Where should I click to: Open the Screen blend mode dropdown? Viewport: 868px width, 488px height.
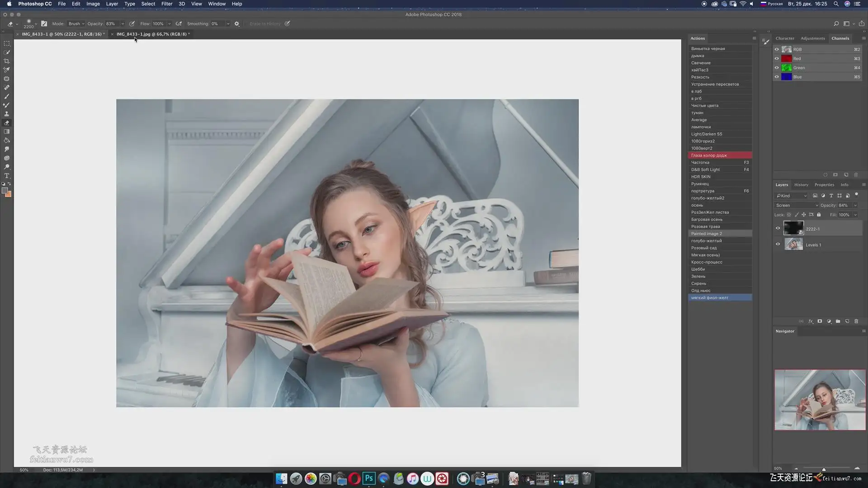(x=797, y=205)
